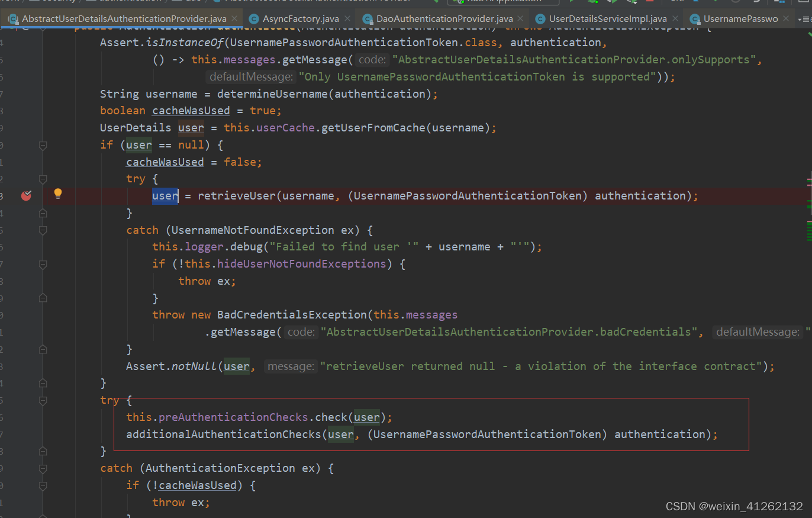Close the DaoAuthenticationProvider.java tab
This screenshot has width=812, height=518.
[521, 19]
